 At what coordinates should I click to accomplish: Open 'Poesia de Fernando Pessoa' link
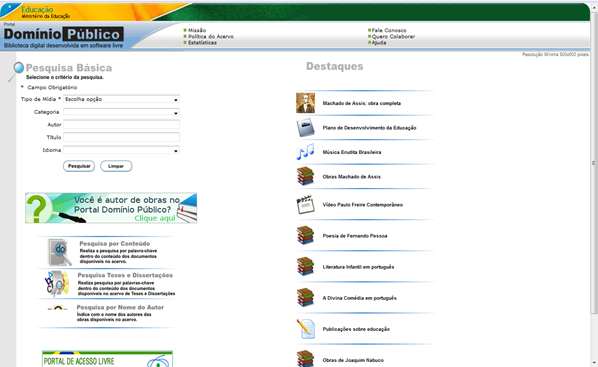click(355, 236)
